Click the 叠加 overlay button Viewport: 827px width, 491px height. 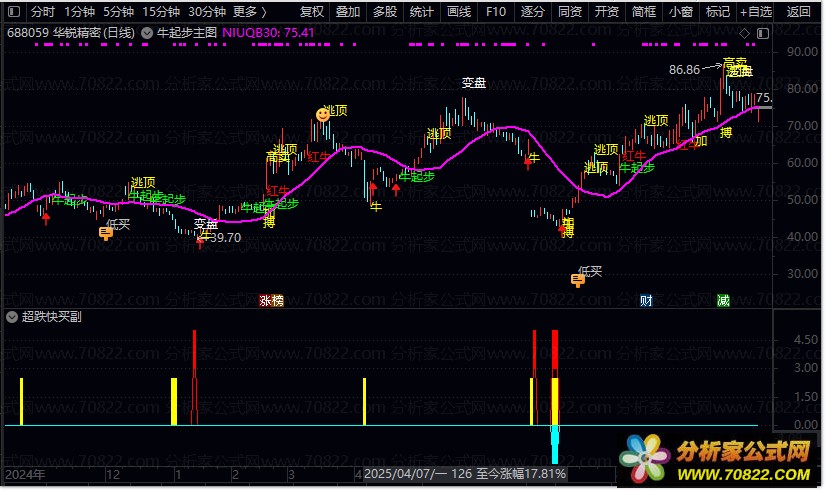pyautogui.click(x=348, y=11)
